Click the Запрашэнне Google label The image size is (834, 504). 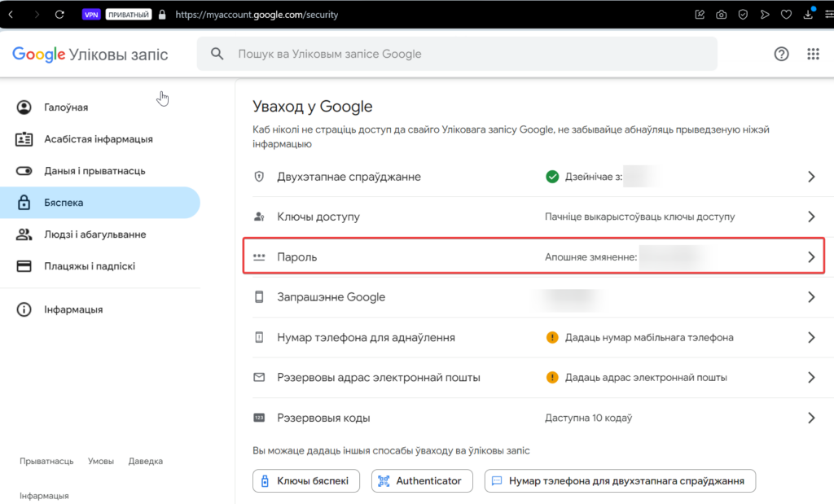click(331, 296)
